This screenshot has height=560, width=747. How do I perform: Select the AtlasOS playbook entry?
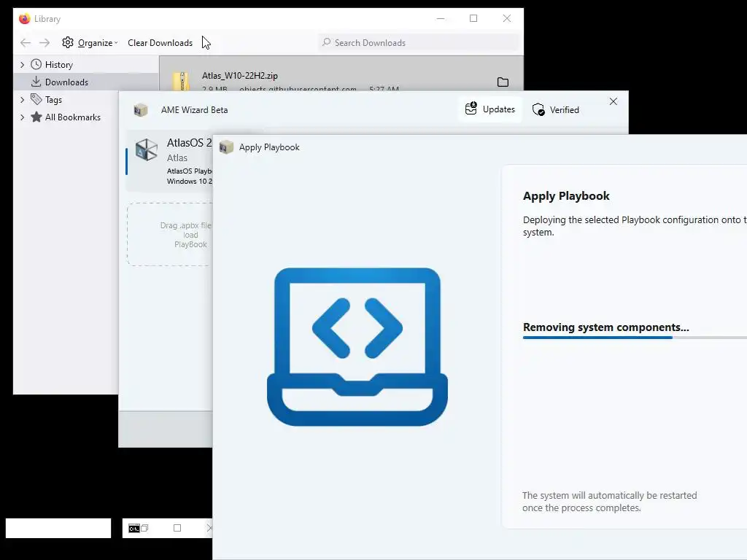point(169,160)
